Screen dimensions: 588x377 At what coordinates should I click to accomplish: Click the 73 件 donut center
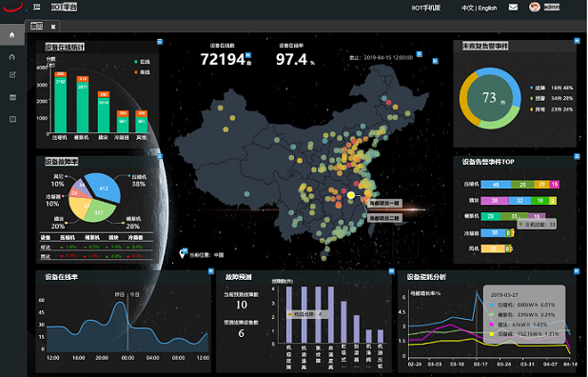[x=490, y=98]
